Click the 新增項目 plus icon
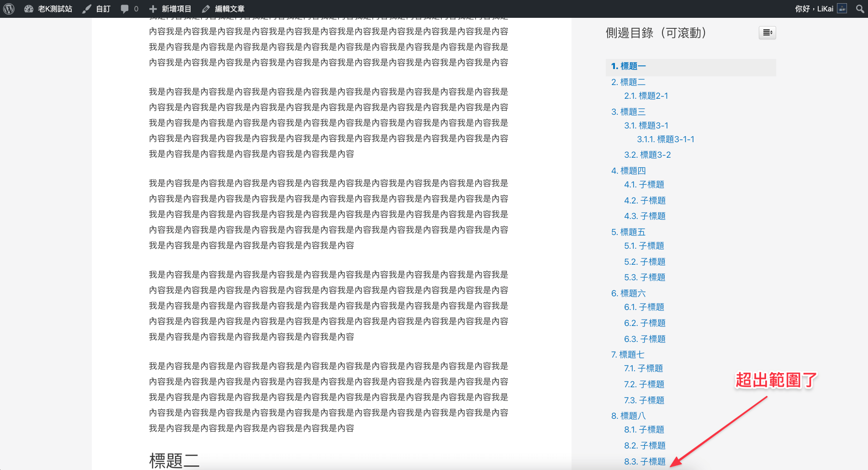This screenshot has height=470, width=868. click(153, 9)
